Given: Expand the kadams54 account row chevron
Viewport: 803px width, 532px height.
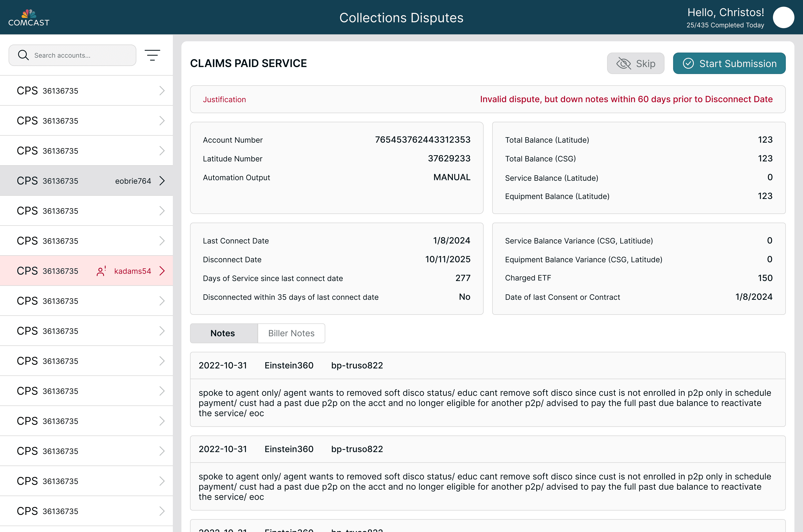Looking at the screenshot, I should pyautogui.click(x=162, y=271).
